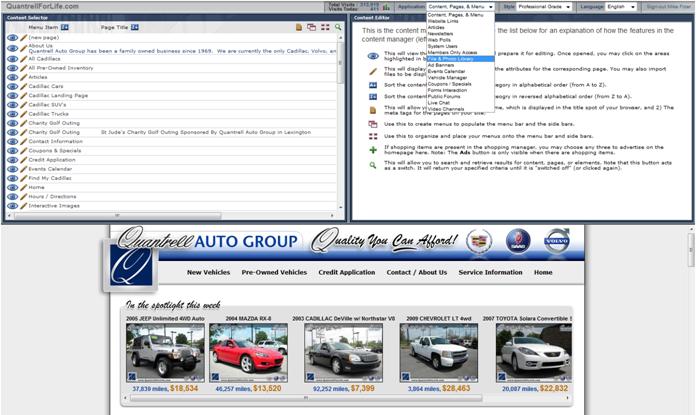Click the organize menus grid icon

coord(325,28)
